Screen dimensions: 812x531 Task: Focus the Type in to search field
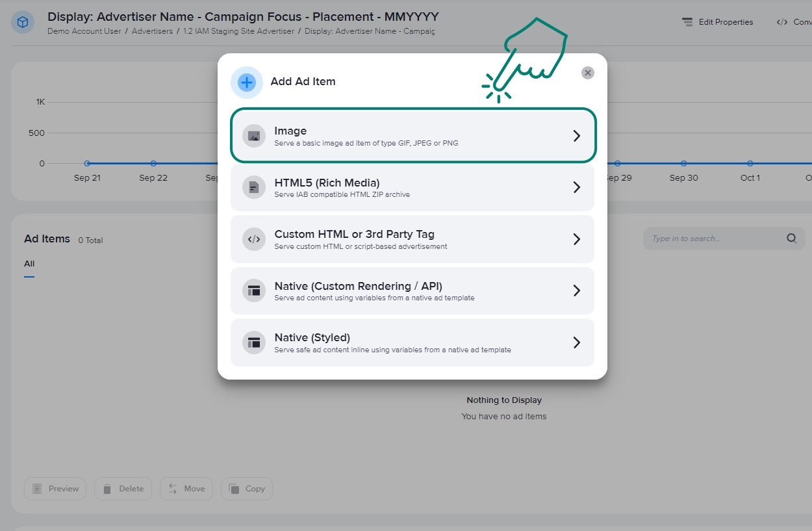coord(715,239)
